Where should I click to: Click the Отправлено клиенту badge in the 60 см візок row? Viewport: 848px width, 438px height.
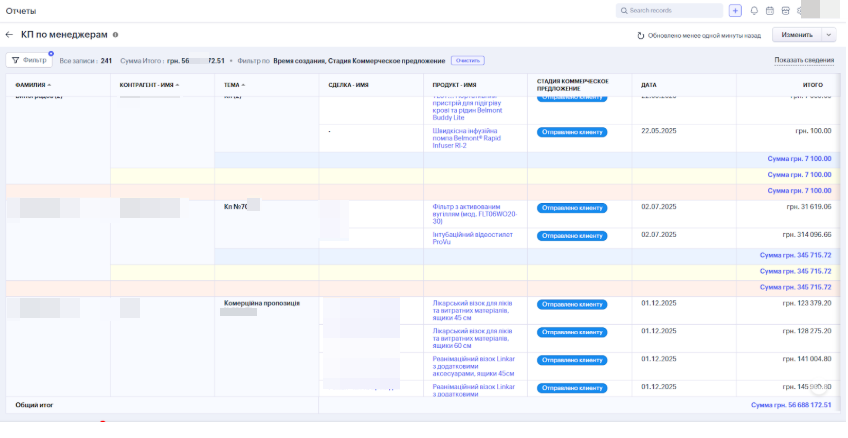pos(572,332)
